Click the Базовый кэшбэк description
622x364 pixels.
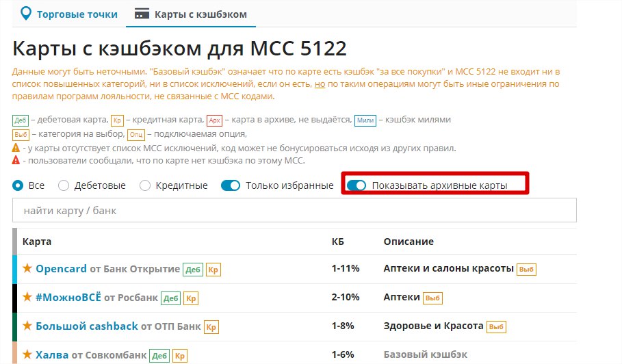(425, 354)
